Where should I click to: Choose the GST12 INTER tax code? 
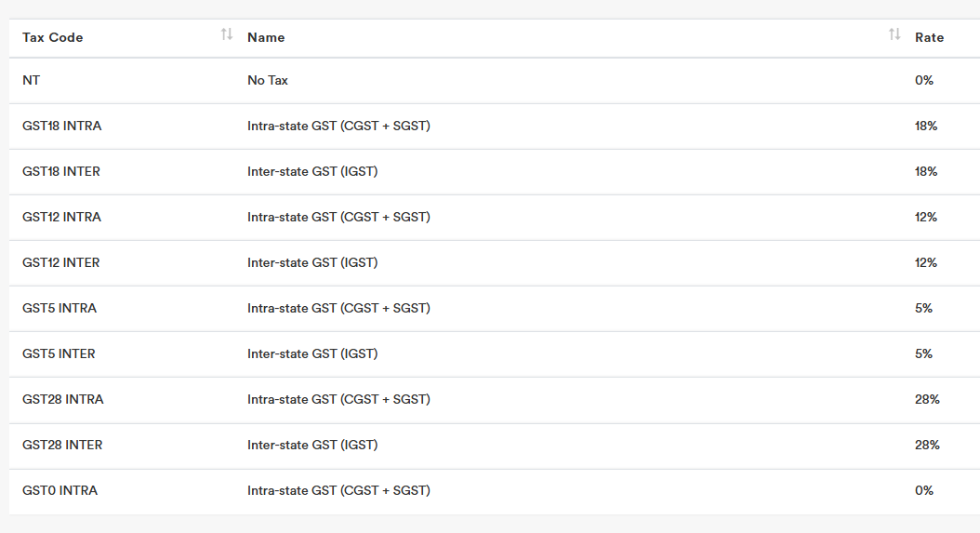[61, 263]
